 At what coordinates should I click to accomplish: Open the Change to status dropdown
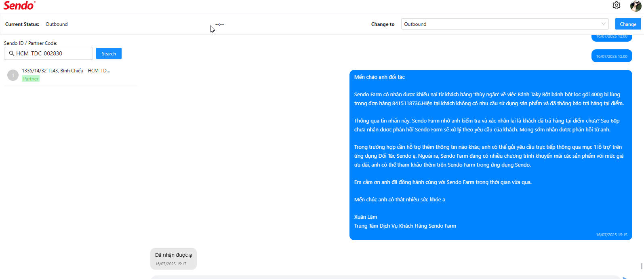(505, 24)
